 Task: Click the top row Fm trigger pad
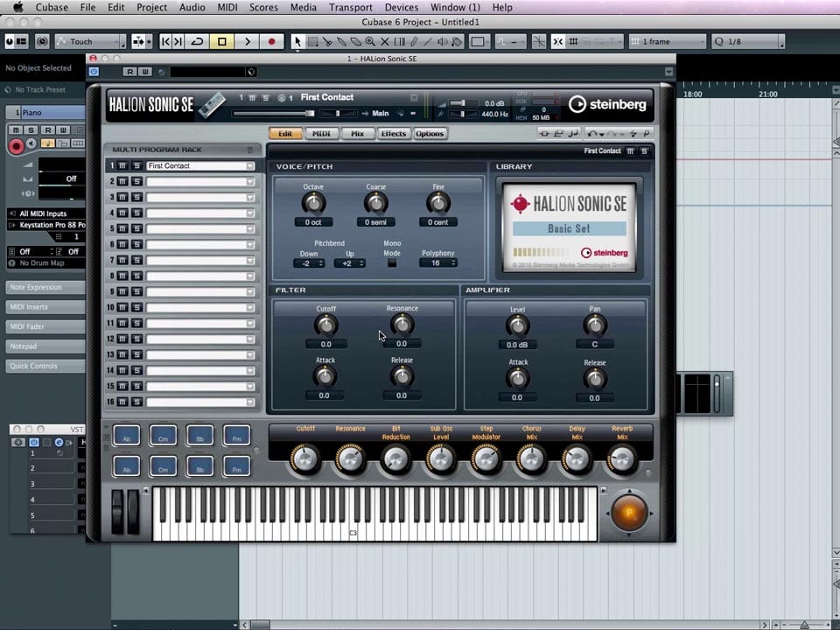click(x=236, y=436)
